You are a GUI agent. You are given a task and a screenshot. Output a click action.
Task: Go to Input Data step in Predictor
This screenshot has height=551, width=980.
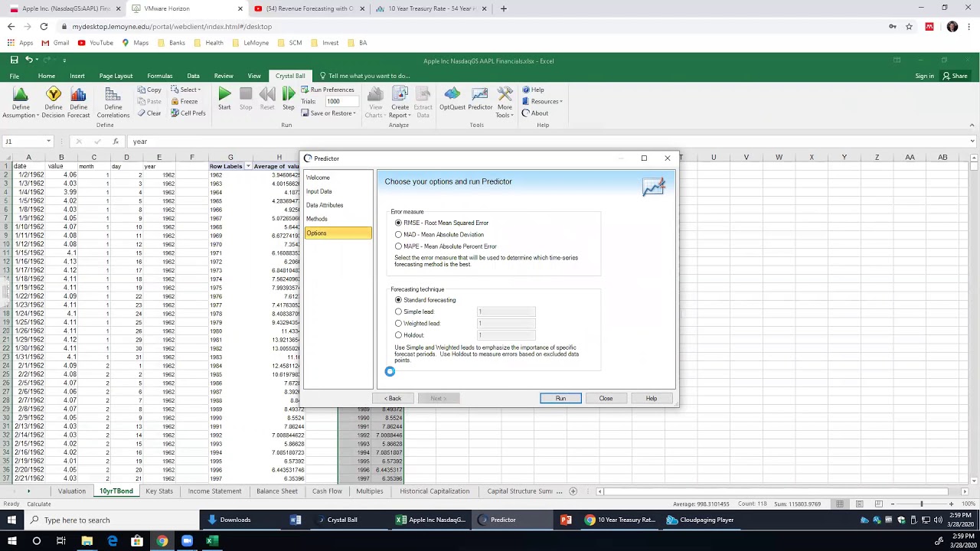[319, 191]
